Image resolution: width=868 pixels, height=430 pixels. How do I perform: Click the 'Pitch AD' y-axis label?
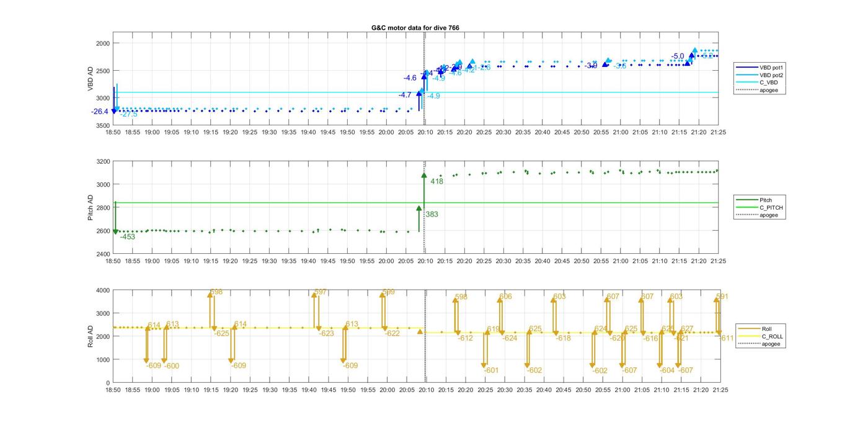click(91, 207)
